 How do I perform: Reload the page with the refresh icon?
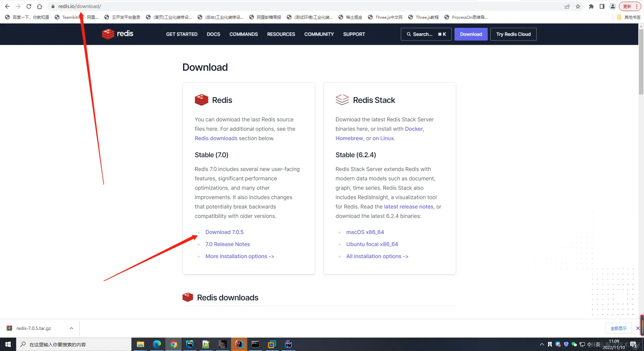point(29,6)
